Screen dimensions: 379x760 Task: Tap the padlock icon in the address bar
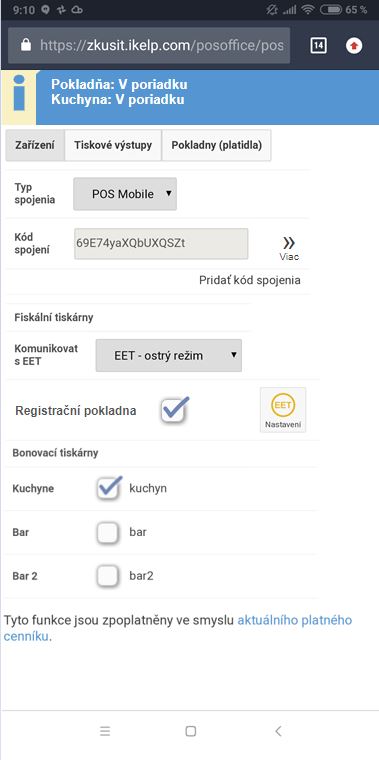point(26,46)
